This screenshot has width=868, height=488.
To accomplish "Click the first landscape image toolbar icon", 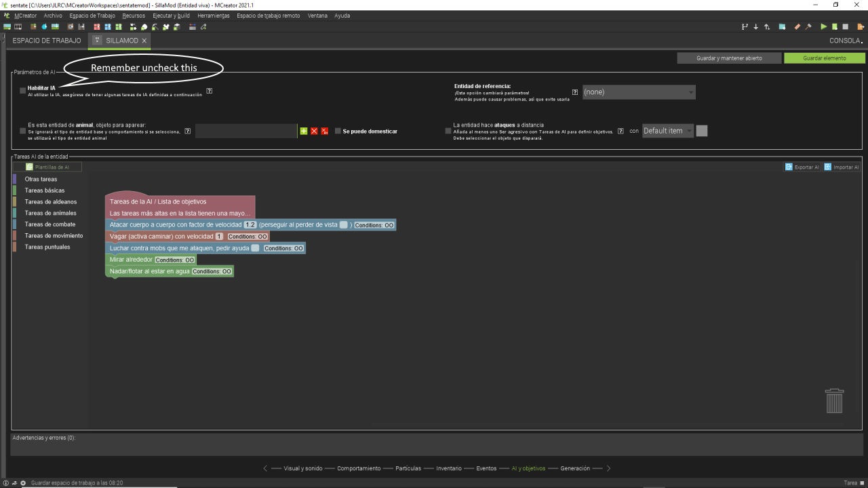I will click(x=7, y=27).
